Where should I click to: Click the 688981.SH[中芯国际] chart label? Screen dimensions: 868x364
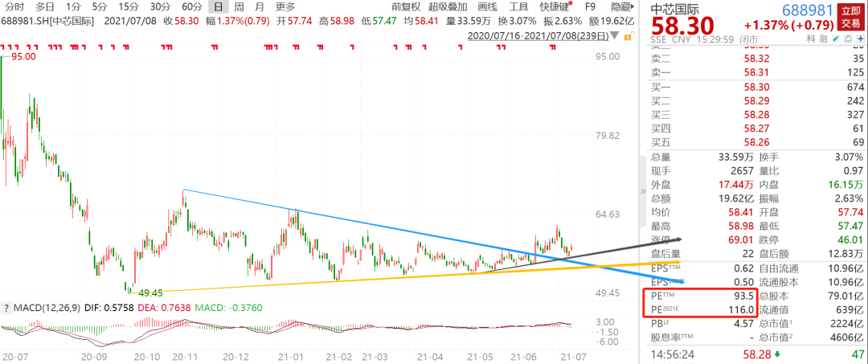pyautogui.click(x=47, y=21)
